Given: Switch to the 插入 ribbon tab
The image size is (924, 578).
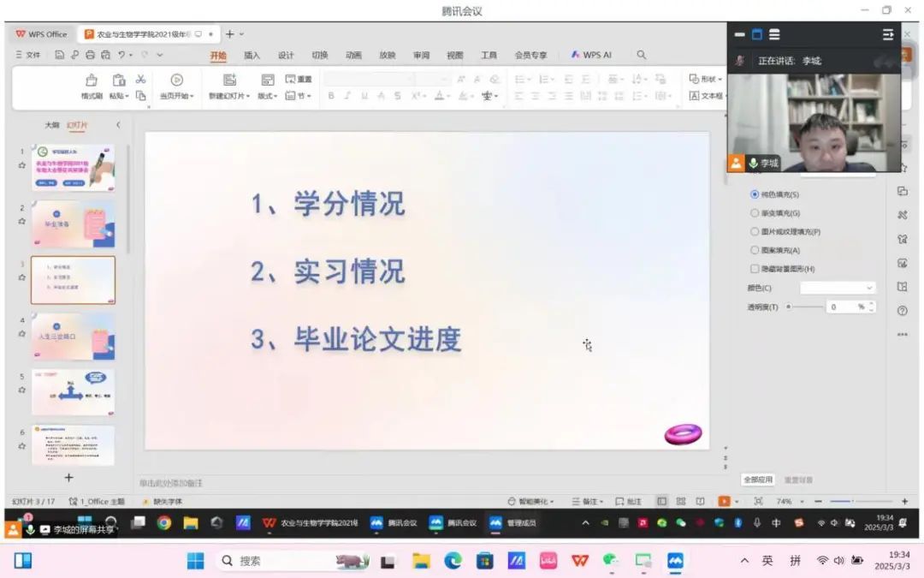Looking at the screenshot, I should tap(252, 55).
